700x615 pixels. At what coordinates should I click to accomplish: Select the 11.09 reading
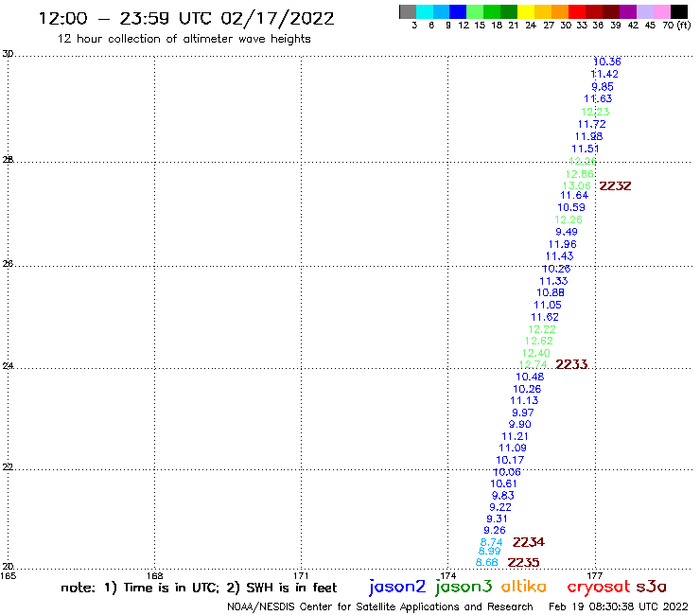click(513, 448)
